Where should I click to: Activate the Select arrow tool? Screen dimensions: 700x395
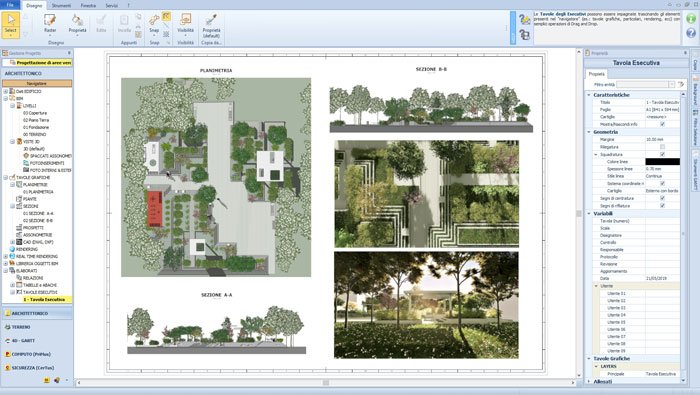pyautogui.click(x=10, y=25)
